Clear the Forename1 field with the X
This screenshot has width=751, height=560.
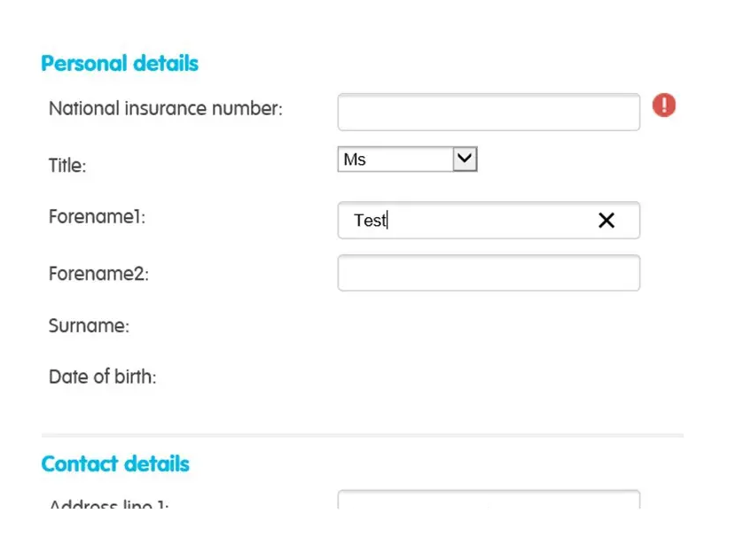(606, 221)
